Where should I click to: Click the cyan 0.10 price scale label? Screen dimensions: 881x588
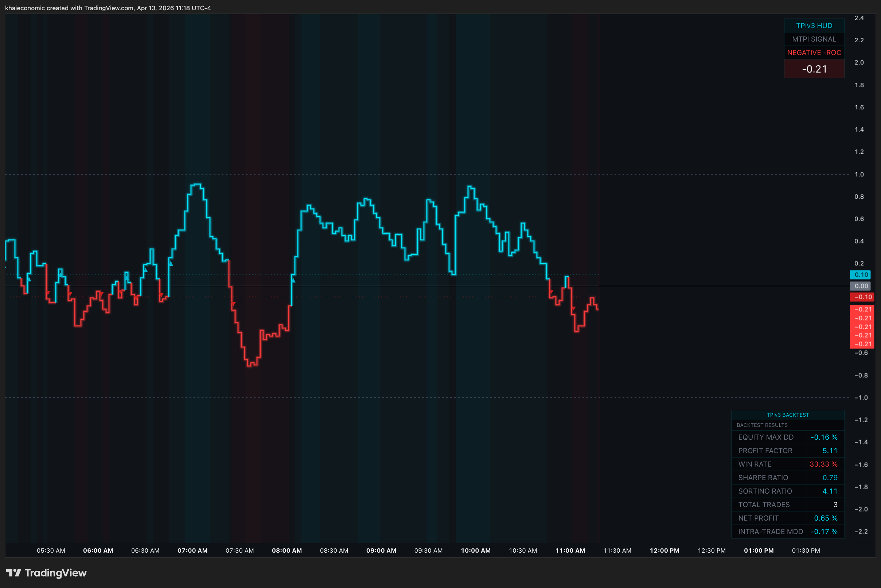(x=860, y=275)
